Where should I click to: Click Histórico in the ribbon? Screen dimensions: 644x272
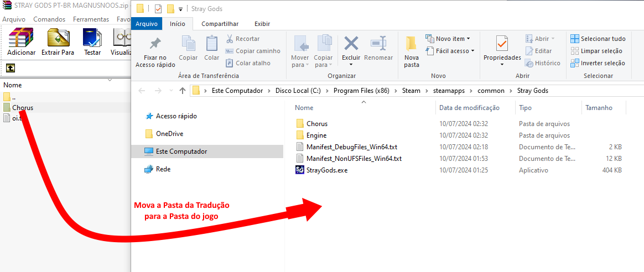pyautogui.click(x=543, y=63)
